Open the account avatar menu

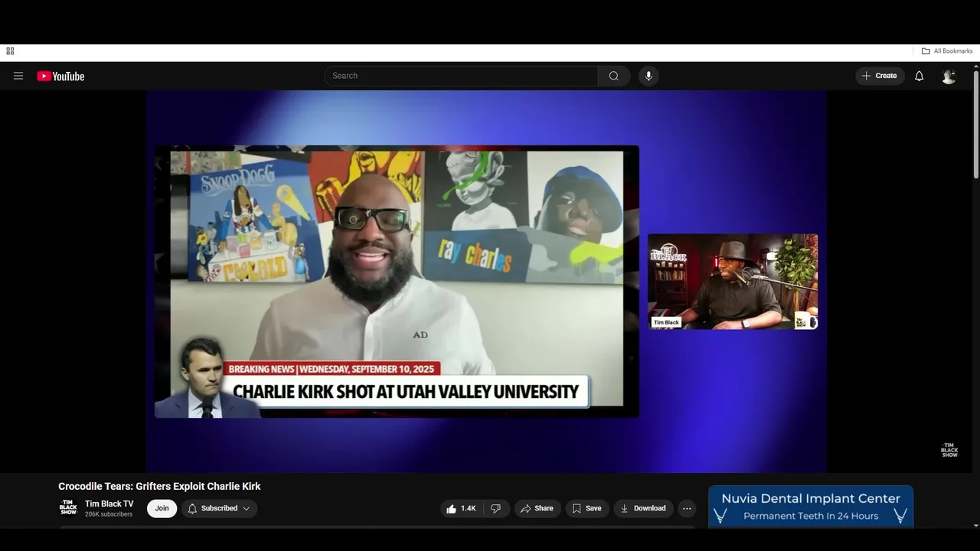(949, 76)
